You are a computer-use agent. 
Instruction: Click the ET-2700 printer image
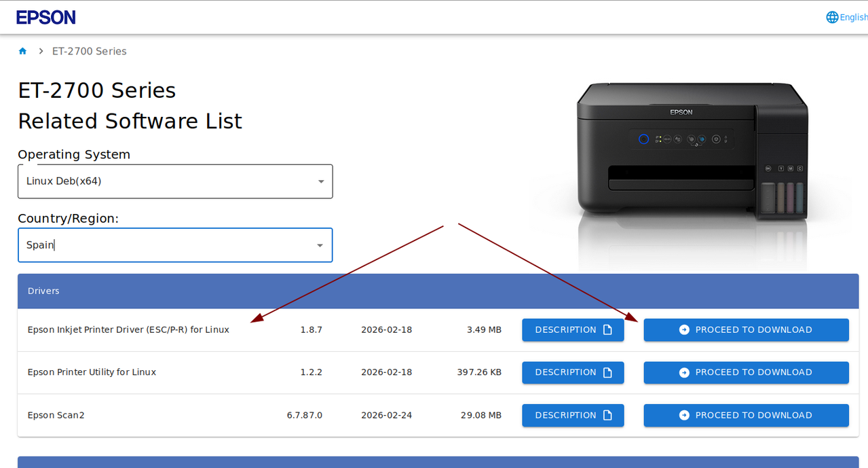click(691, 153)
